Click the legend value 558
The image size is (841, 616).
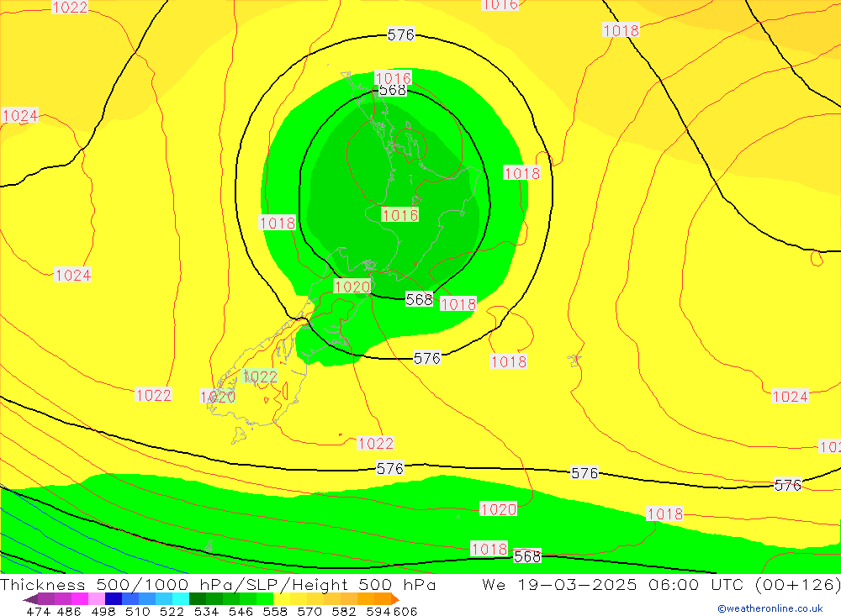coord(275,611)
